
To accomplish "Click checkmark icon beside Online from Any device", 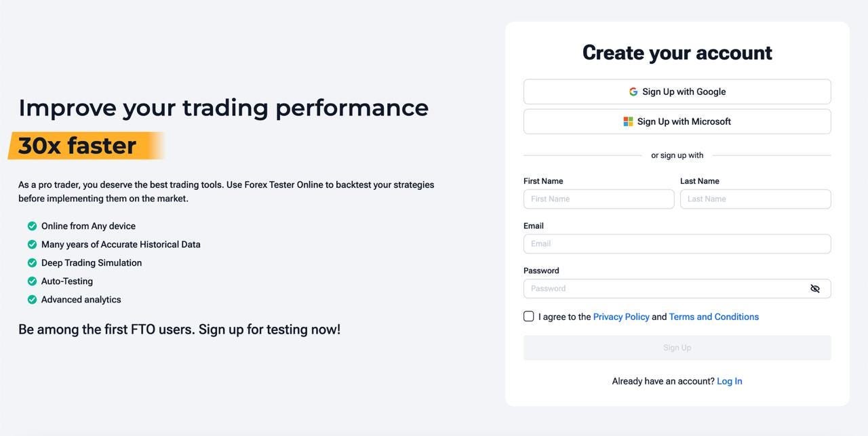I will (x=32, y=226).
